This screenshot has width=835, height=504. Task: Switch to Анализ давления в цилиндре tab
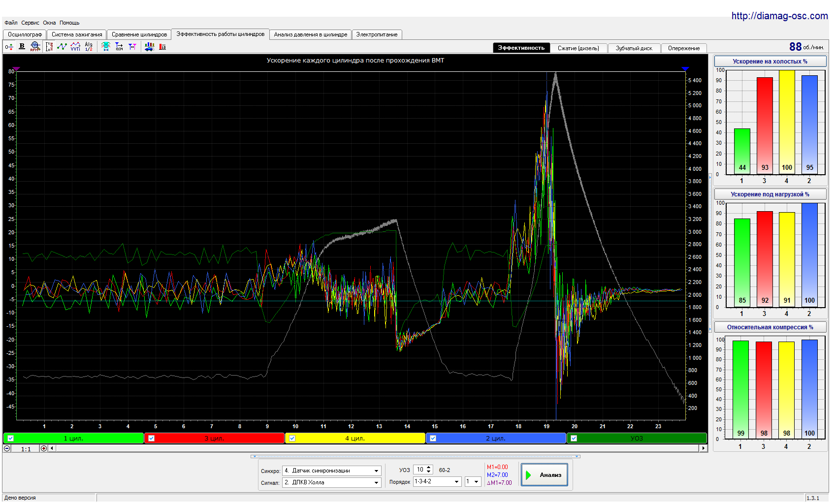(x=311, y=34)
